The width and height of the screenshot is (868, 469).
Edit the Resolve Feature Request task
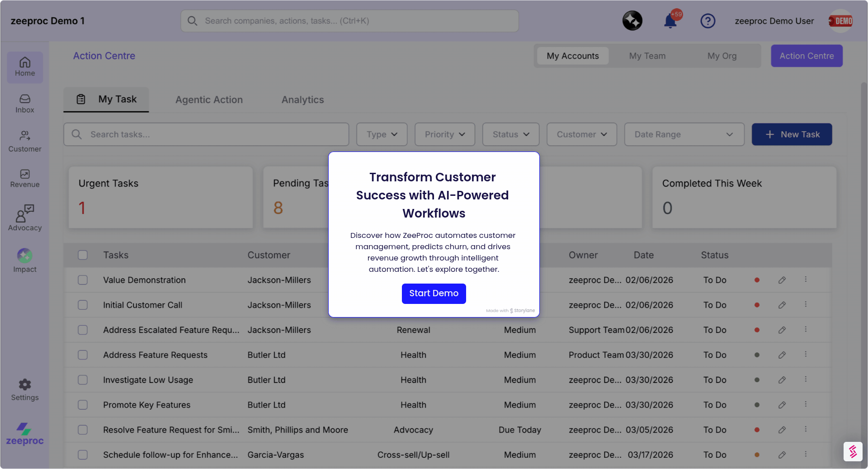point(782,430)
